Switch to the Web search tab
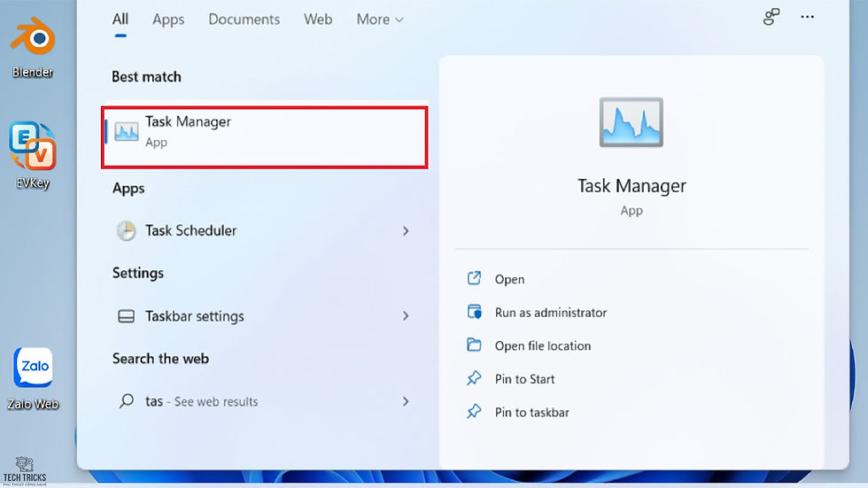 [318, 19]
